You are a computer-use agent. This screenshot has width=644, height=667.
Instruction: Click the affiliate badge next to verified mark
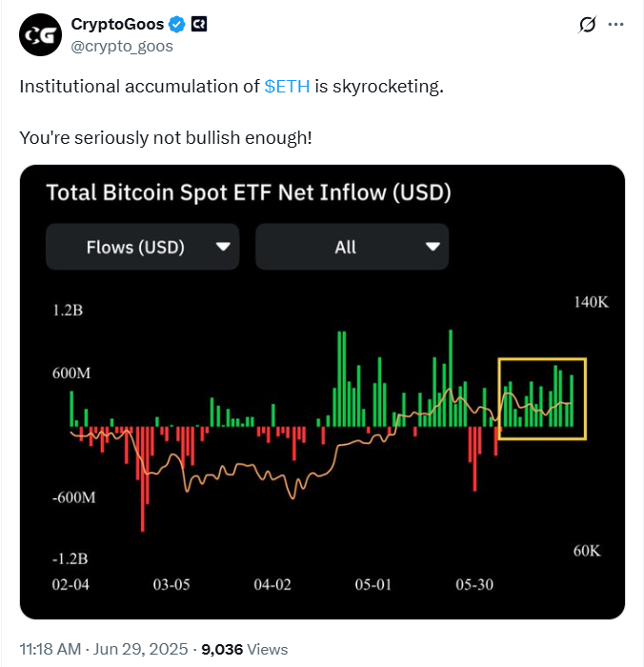click(199, 24)
